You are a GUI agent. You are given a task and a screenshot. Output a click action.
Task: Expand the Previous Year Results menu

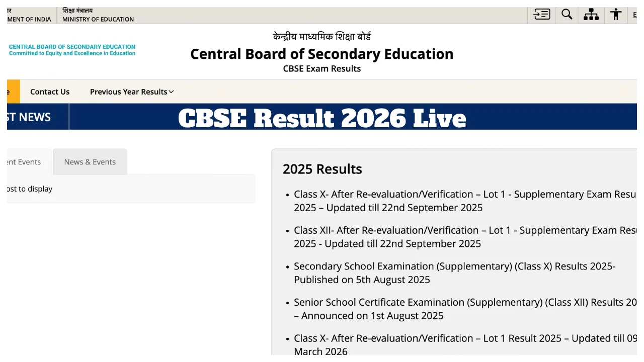pos(128,92)
